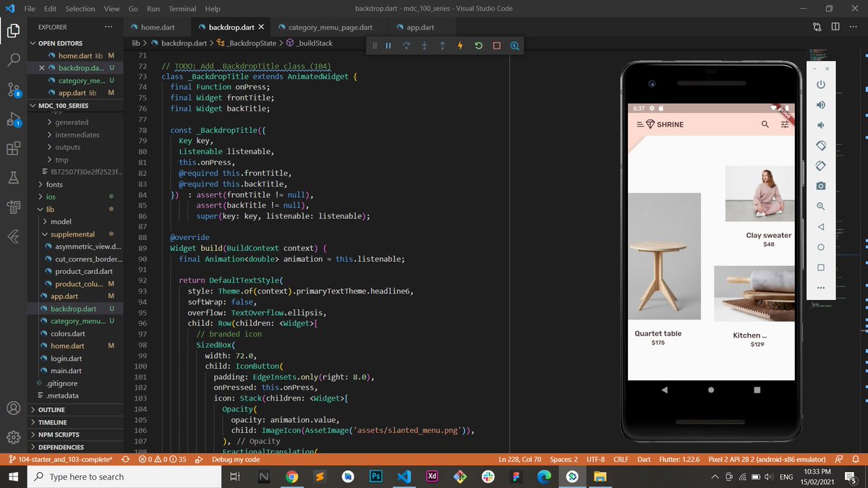Take emulator screenshot with camera icon

821,186
